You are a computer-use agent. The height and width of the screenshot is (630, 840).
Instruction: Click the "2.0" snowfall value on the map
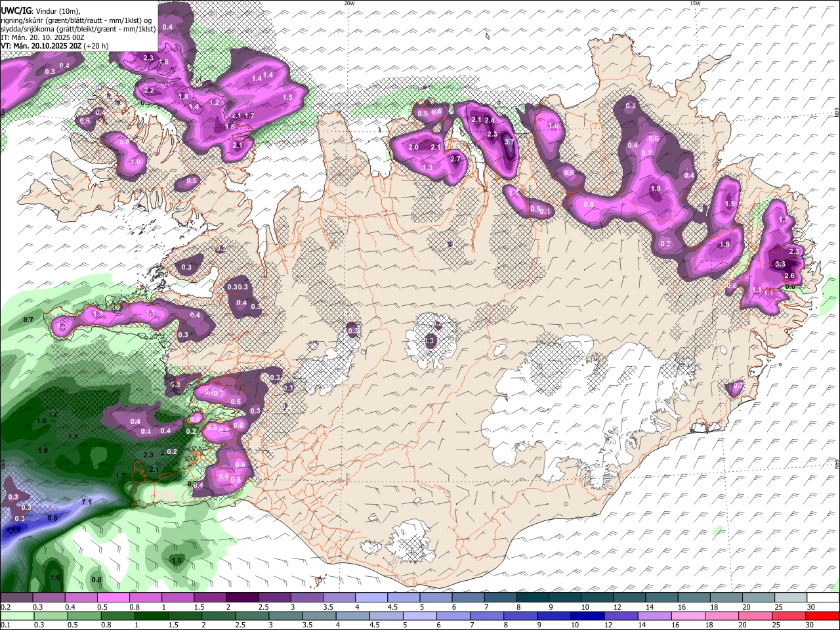[413, 148]
